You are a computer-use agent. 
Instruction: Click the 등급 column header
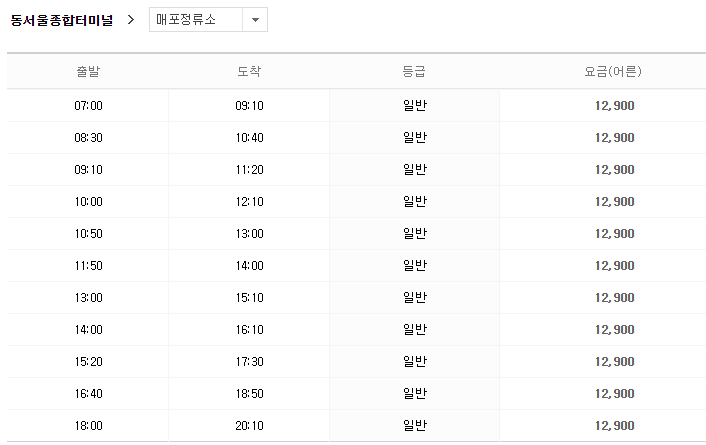click(414, 72)
